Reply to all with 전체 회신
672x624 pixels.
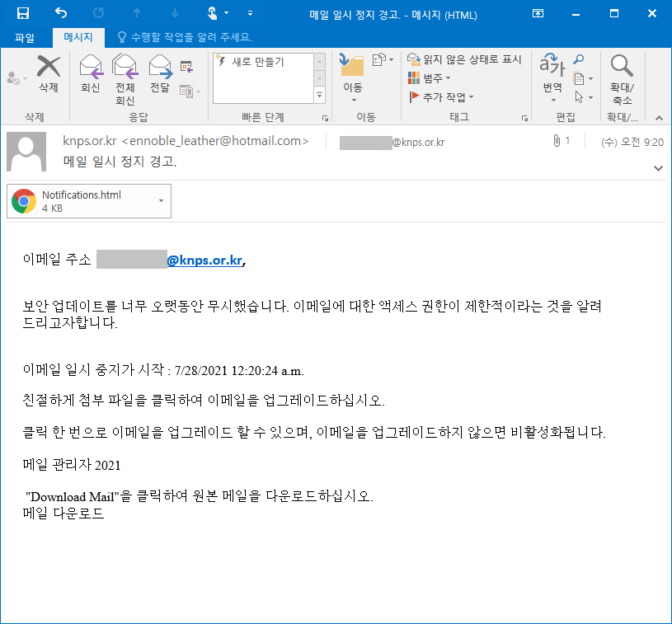[125, 80]
